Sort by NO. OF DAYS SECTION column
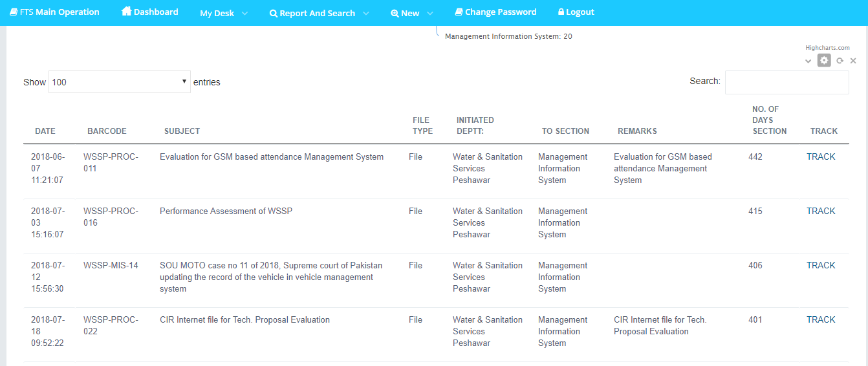This screenshot has width=868, height=366. tap(769, 120)
